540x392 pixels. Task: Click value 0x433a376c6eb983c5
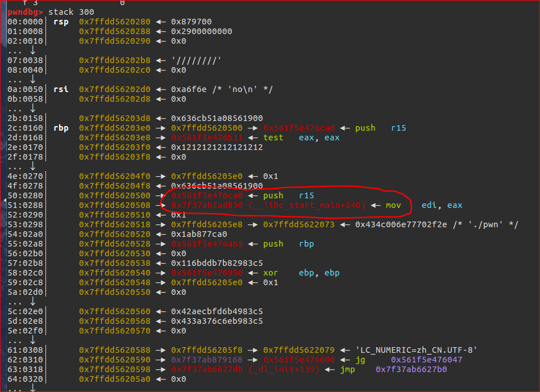click(217, 321)
